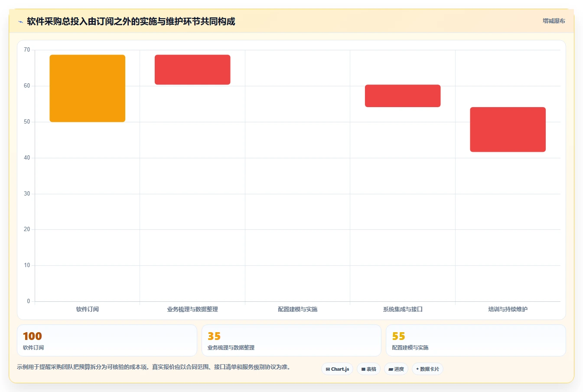The height and width of the screenshot is (392, 583).
Task: Open the 55 配置建模与实施 data card
Action: pyautogui.click(x=476, y=340)
